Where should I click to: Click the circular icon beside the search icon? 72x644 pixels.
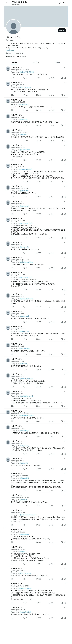60,3
